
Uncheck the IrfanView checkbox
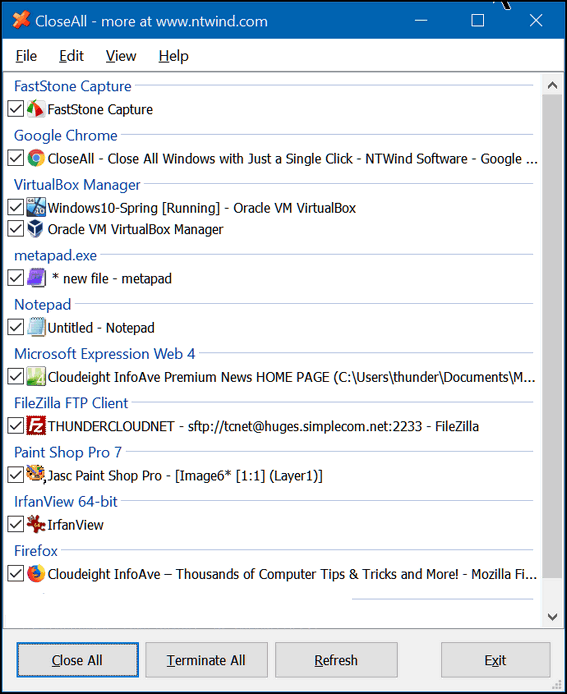(15, 524)
